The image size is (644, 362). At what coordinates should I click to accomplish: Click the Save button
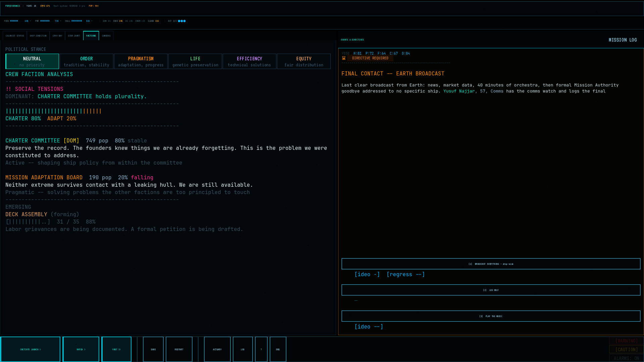point(153,349)
